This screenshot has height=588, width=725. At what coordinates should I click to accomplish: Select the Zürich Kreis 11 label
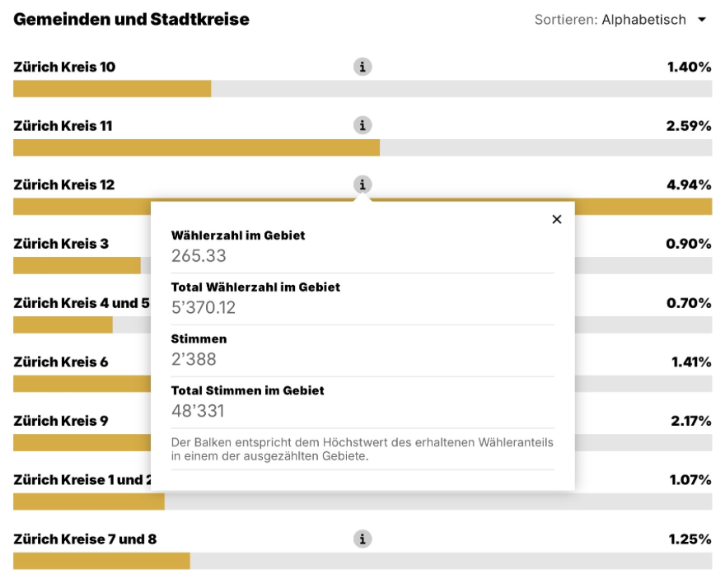[x=63, y=126]
